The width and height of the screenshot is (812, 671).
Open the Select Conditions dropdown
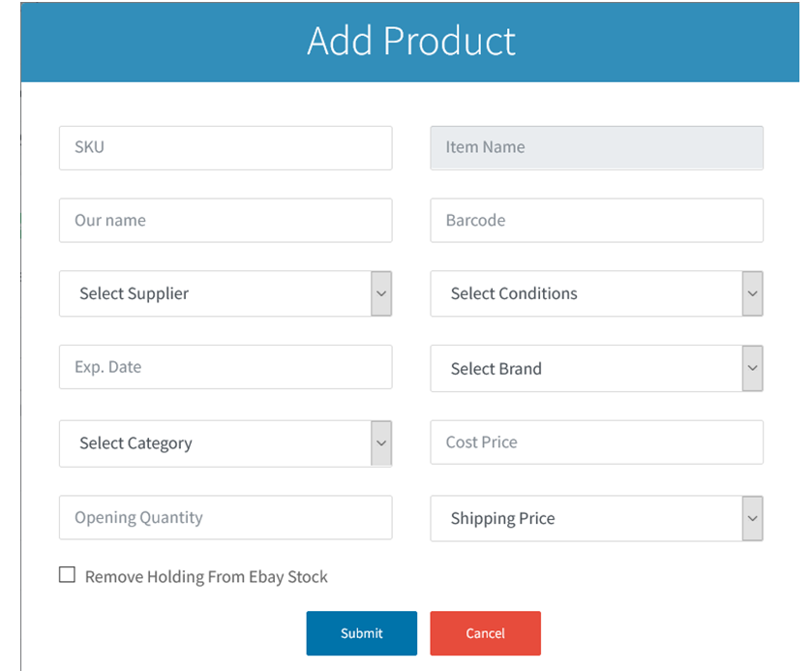596,293
